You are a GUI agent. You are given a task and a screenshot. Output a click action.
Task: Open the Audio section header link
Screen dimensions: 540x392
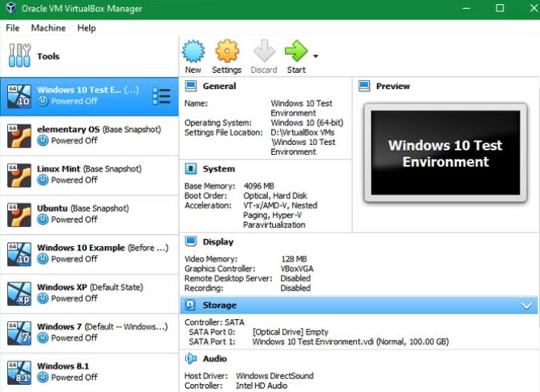(214, 359)
